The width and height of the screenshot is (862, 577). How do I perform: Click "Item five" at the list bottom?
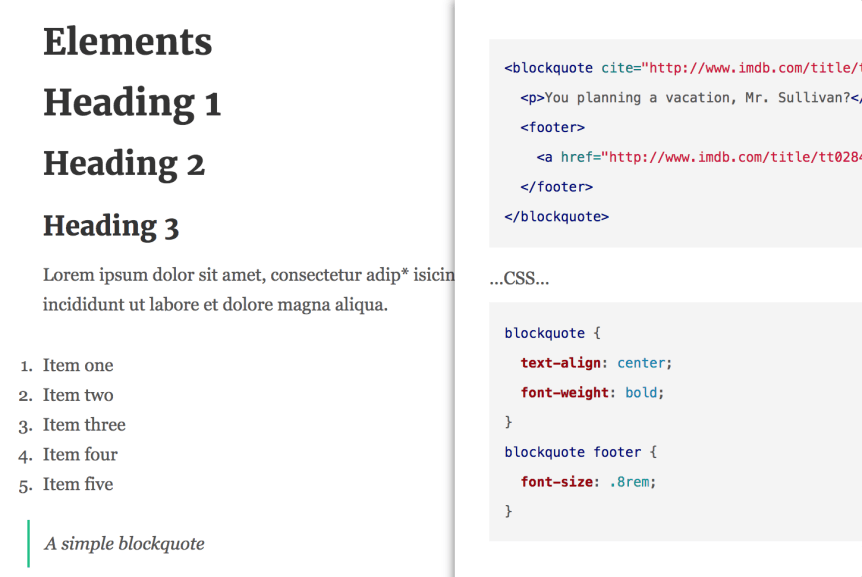78,484
